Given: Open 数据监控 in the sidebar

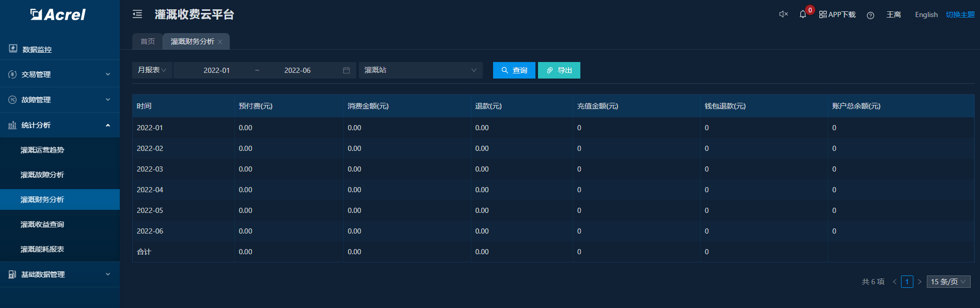Looking at the screenshot, I should [x=37, y=49].
